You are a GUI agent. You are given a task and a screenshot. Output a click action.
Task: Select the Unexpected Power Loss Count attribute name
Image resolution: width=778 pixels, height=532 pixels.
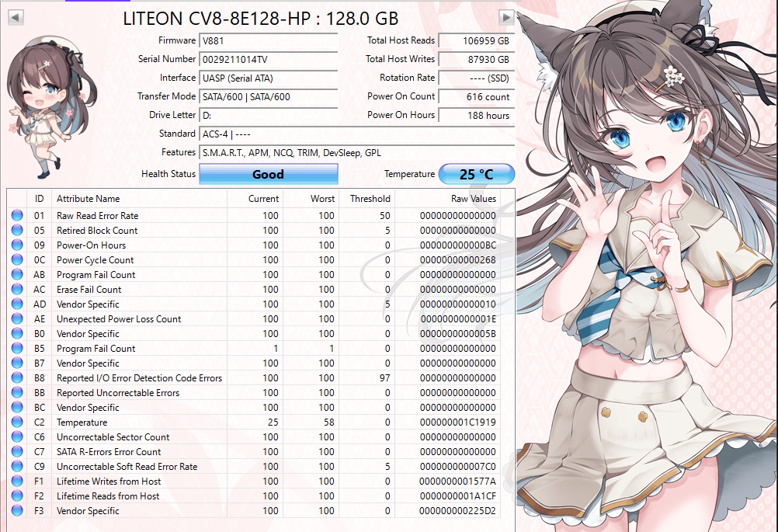[x=119, y=319]
